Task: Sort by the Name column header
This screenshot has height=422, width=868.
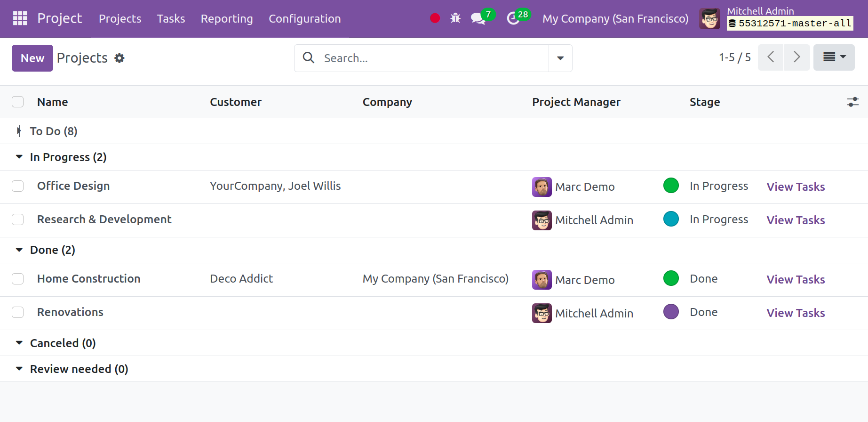Action: [53, 102]
